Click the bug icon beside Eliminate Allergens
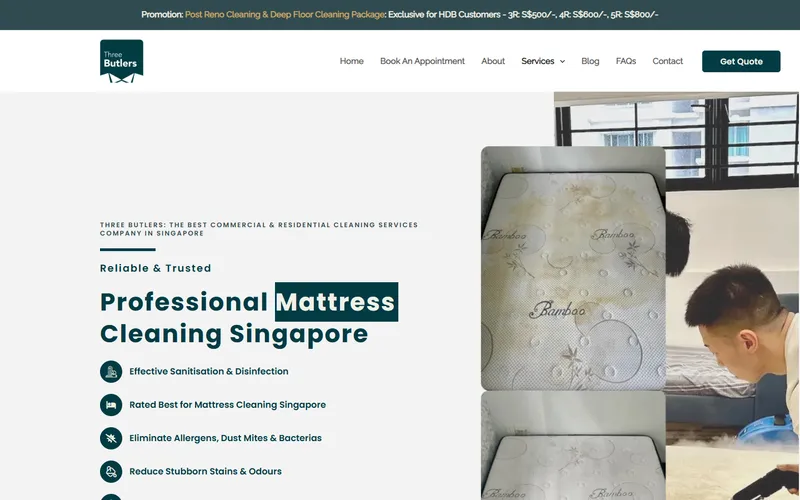The image size is (800, 500). pos(111,438)
